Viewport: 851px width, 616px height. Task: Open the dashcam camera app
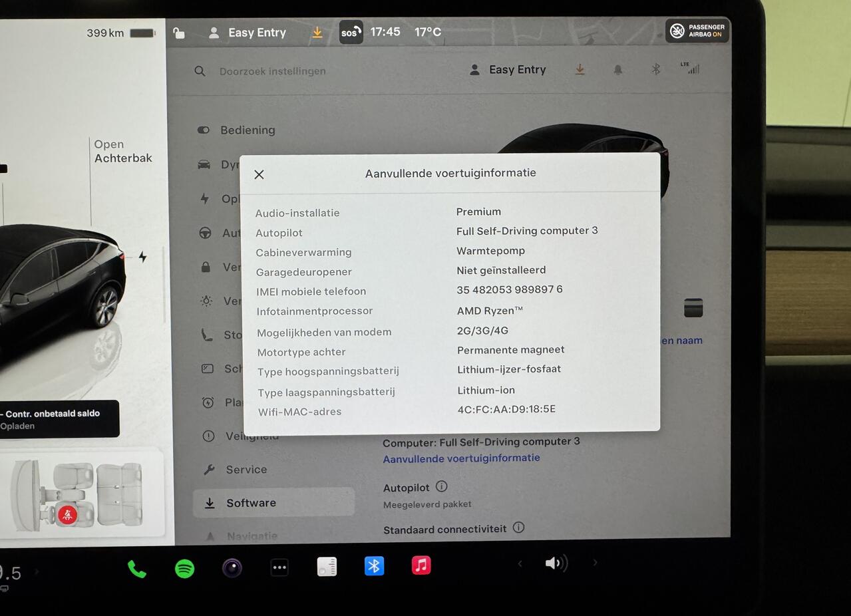coord(232,567)
